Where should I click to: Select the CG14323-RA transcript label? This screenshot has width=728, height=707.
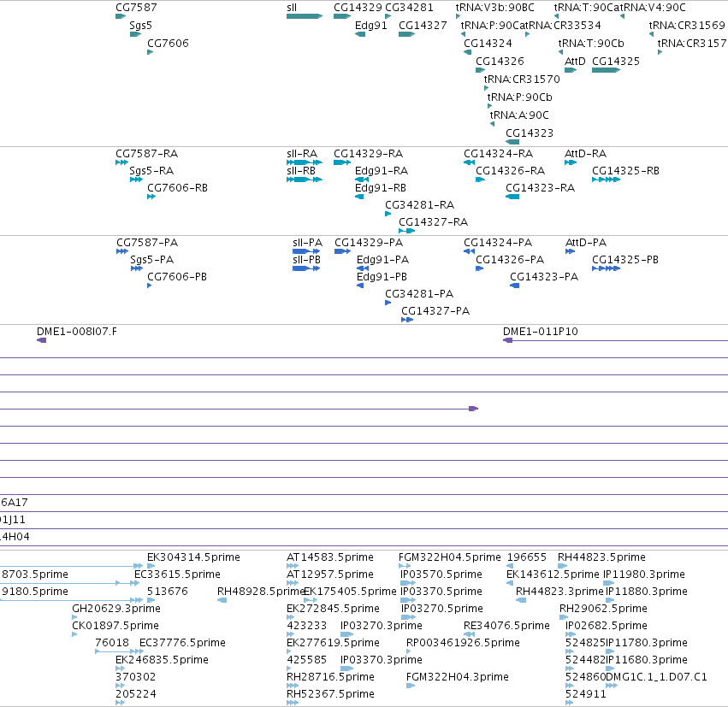pos(540,188)
